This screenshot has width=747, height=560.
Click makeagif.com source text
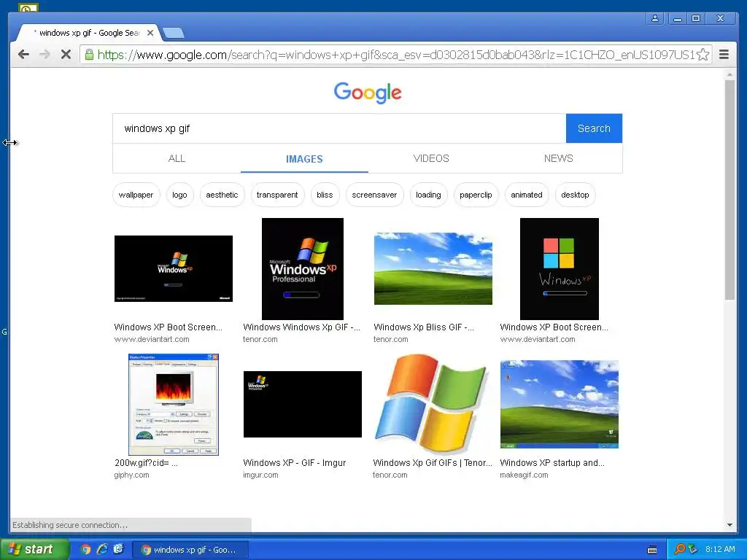(524, 475)
